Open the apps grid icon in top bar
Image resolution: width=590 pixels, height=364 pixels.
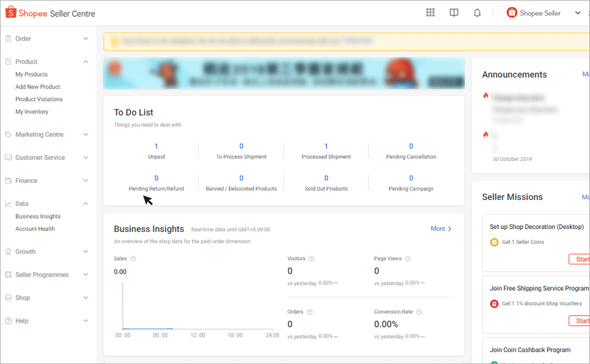point(430,12)
